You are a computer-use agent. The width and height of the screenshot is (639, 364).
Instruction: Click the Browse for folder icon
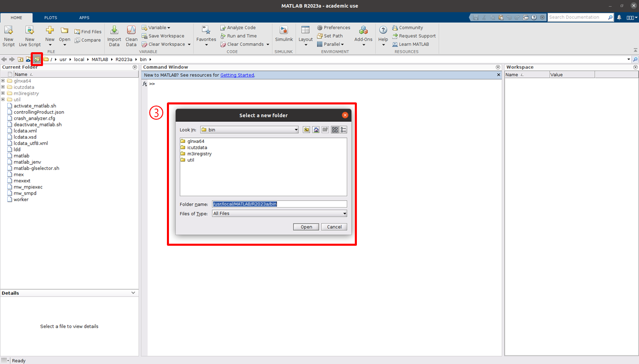coord(37,59)
